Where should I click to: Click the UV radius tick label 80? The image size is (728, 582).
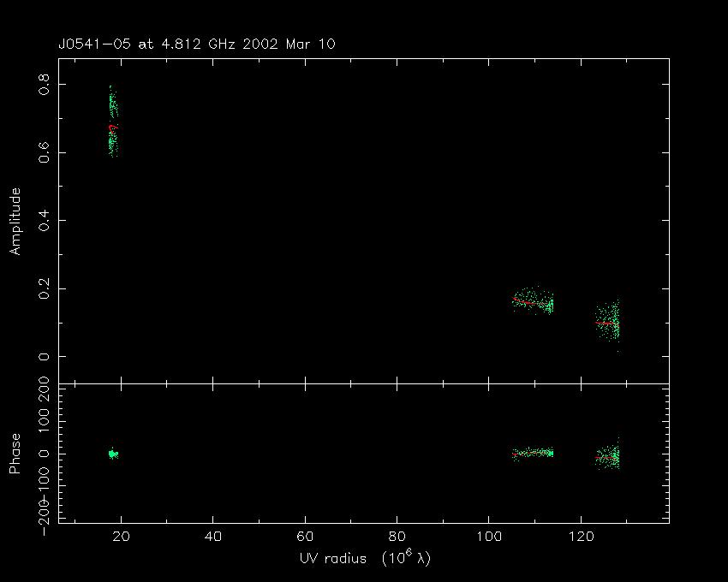(397, 537)
